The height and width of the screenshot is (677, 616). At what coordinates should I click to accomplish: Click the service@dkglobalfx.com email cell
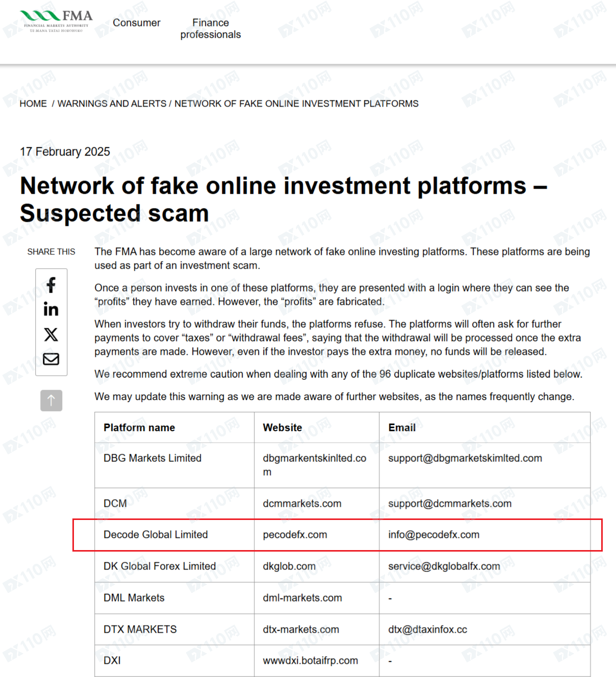tap(485, 566)
